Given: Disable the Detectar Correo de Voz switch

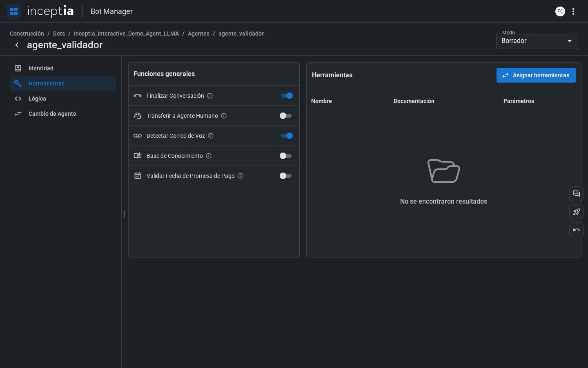Looking at the screenshot, I should (287, 136).
